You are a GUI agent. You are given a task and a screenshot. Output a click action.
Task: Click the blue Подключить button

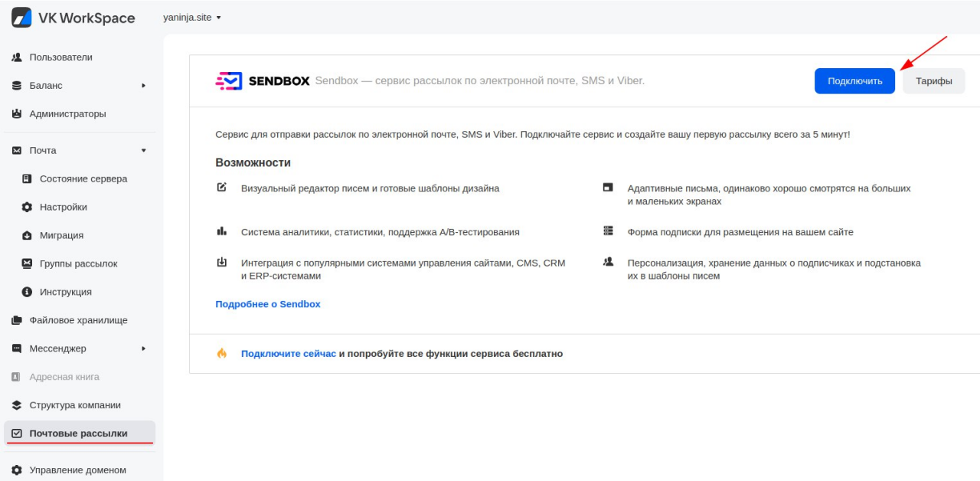854,81
